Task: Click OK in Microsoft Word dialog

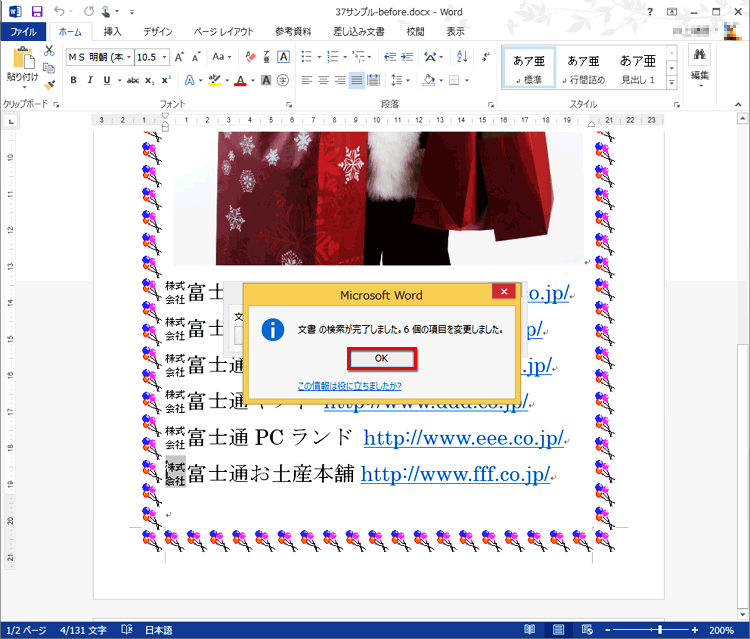Action: (x=382, y=359)
